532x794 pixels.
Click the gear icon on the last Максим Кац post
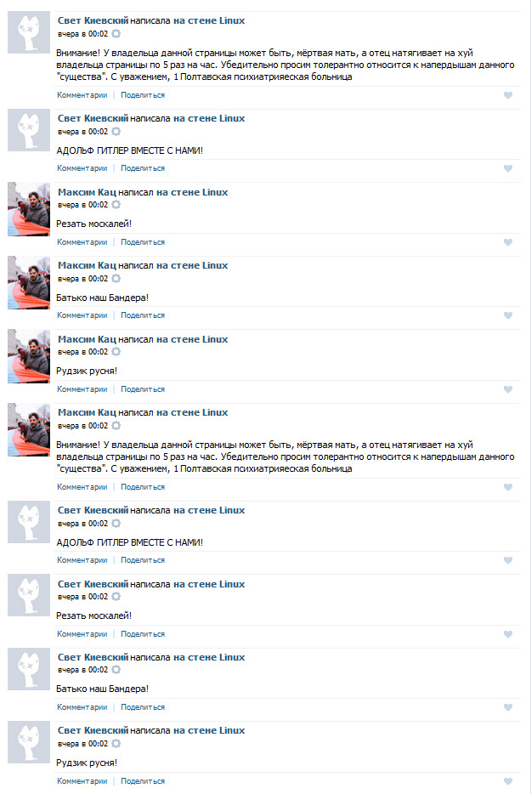click(x=116, y=425)
